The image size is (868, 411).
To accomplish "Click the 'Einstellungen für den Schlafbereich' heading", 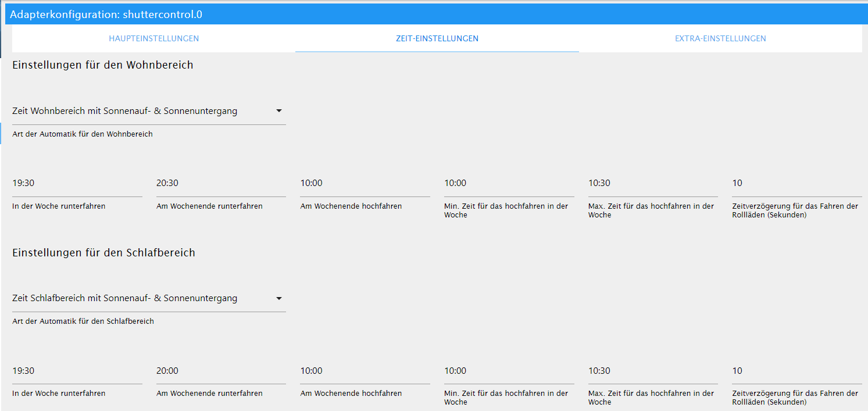I will [x=103, y=253].
